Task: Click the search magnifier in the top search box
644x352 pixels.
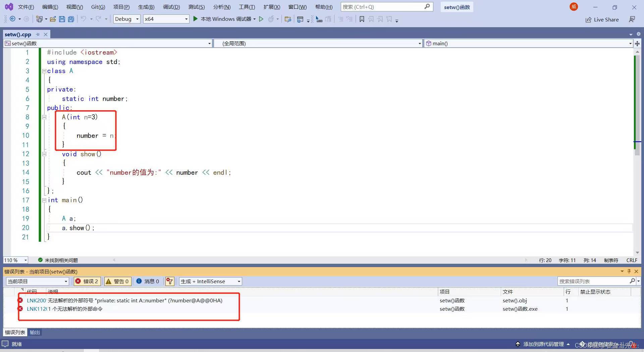Action: click(427, 7)
